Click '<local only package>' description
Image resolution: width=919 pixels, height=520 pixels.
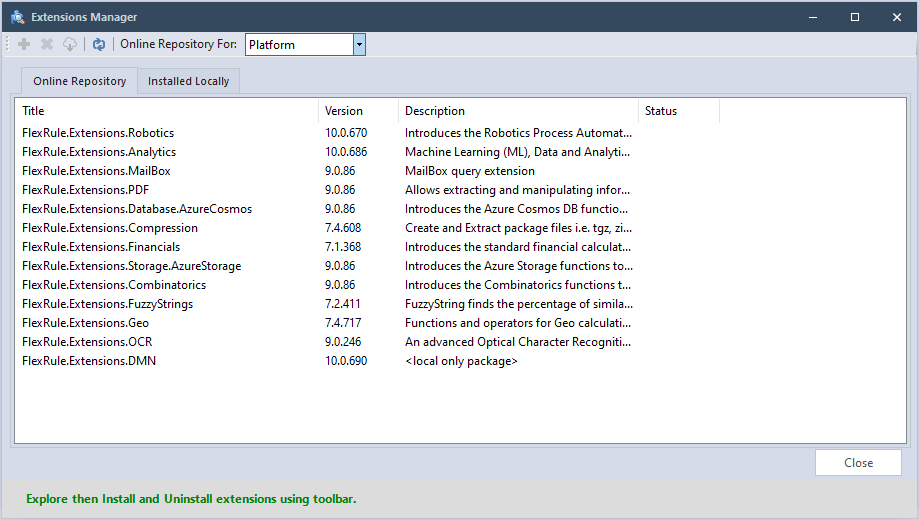[461, 361]
